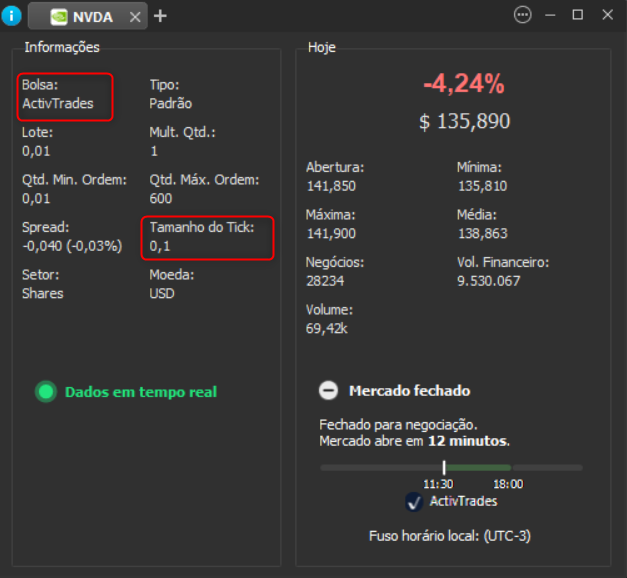627x578 pixels.
Task: Click the green trading session segment on timeline
Action: click(x=478, y=467)
